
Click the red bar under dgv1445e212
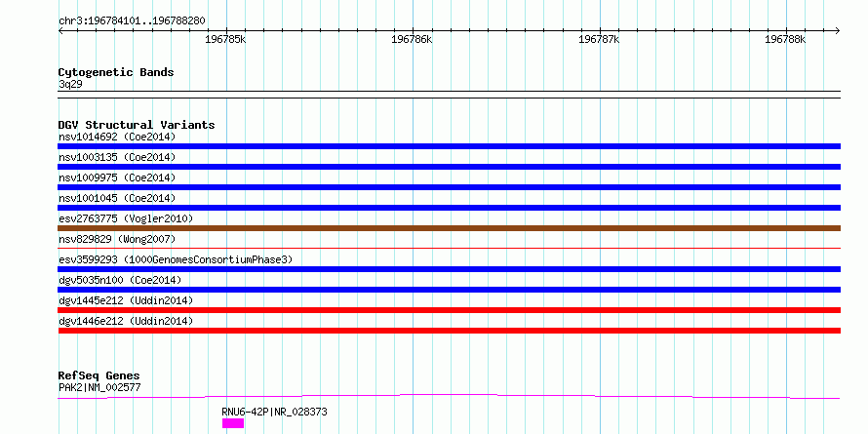(449, 310)
